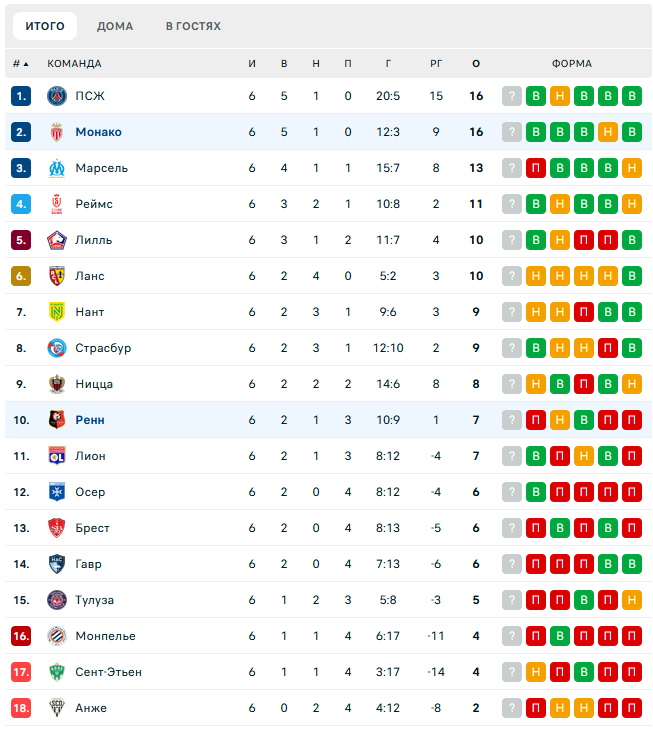653x730 pixels.
Task: Switch to the ДОМА tab
Action: (115, 26)
